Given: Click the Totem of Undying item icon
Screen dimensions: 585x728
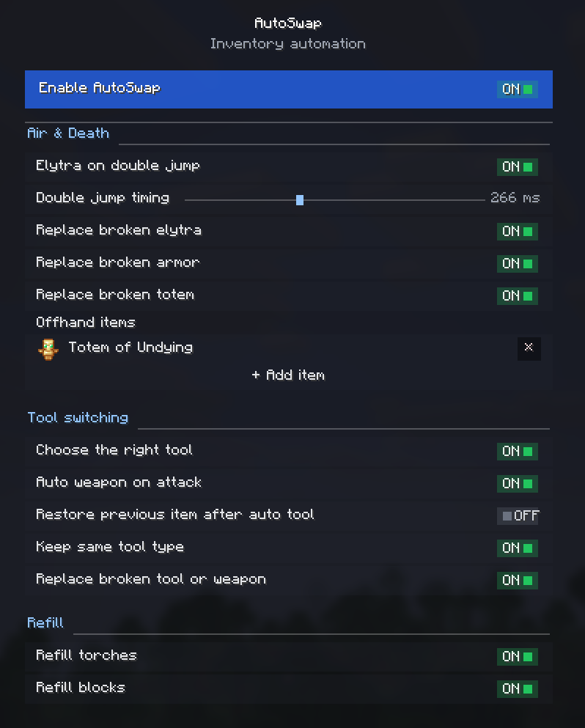Looking at the screenshot, I should (48, 349).
